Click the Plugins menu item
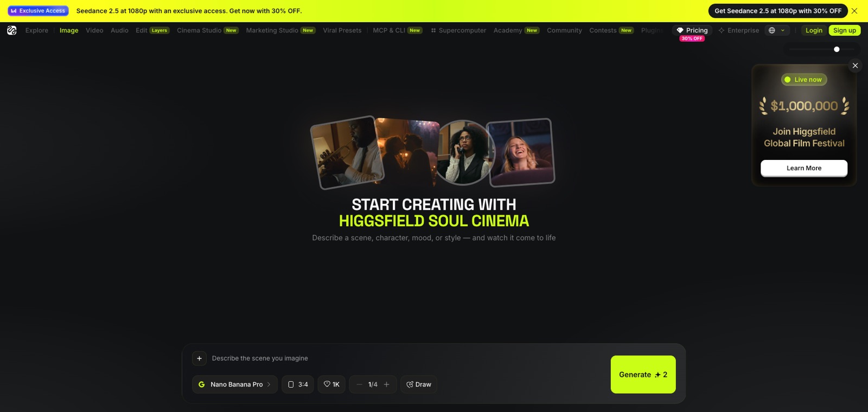Image resolution: width=868 pixels, height=412 pixels. 652,30
